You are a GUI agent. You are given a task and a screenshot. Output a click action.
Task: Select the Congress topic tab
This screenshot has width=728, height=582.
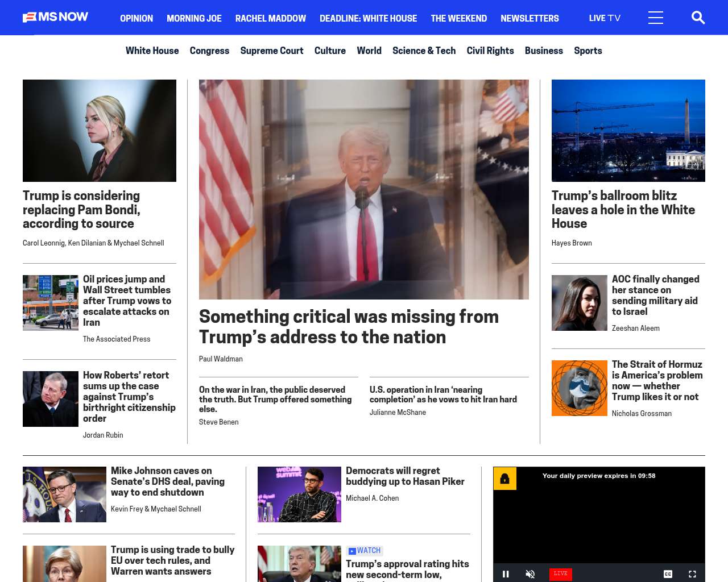coord(209,51)
